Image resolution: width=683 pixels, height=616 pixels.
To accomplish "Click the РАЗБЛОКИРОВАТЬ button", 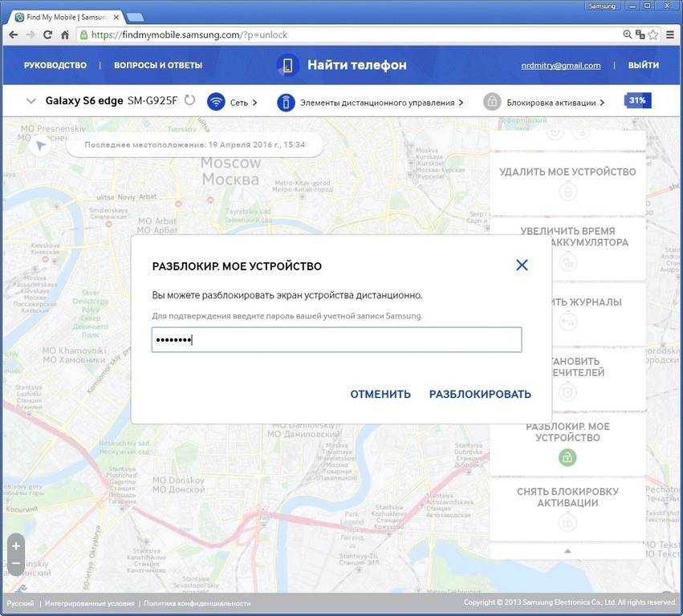I will click(480, 394).
